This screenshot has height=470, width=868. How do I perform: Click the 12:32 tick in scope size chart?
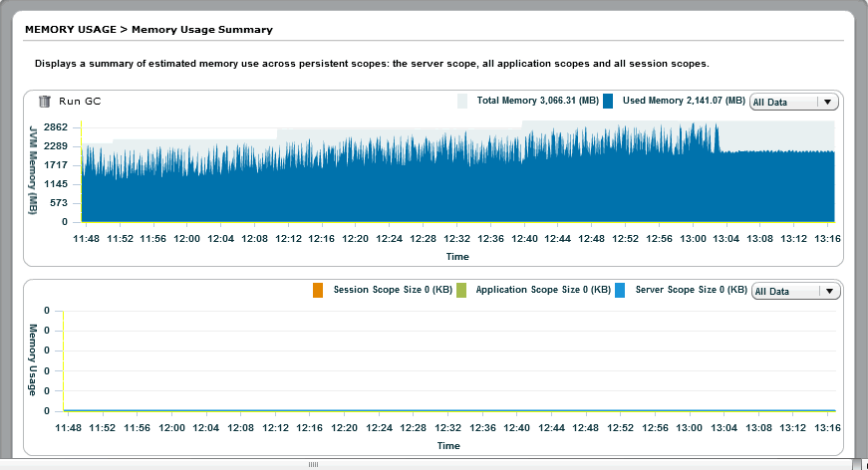(x=447, y=428)
